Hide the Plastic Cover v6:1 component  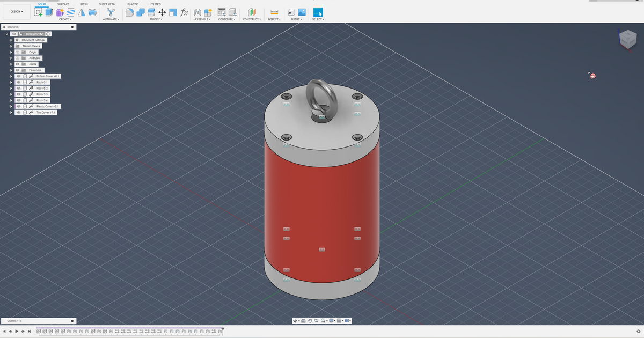18,106
